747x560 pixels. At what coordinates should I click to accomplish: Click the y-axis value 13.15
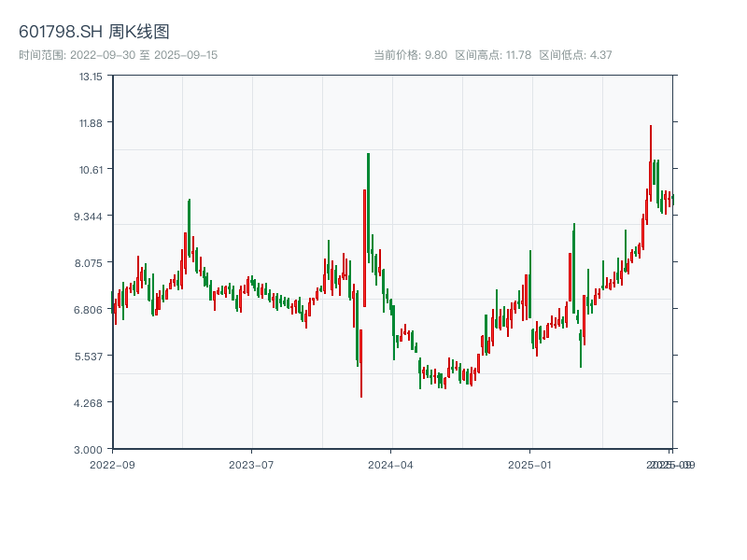coord(91,77)
